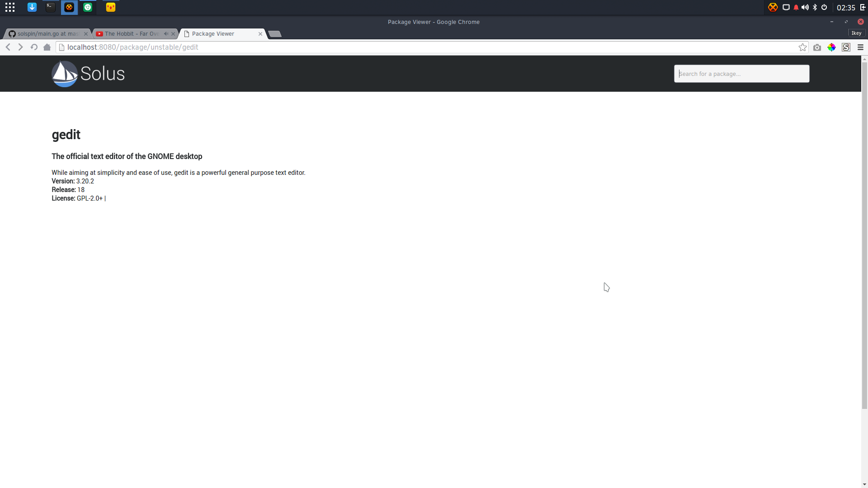Click the version value 3.20.2
868x488 pixels.
[85, 181]
